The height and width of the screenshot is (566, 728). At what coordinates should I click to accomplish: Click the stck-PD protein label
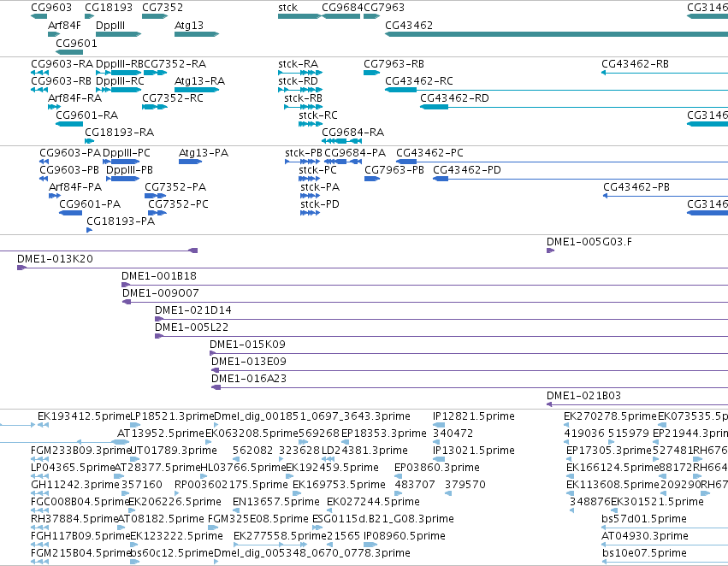[x=320, y=204]
